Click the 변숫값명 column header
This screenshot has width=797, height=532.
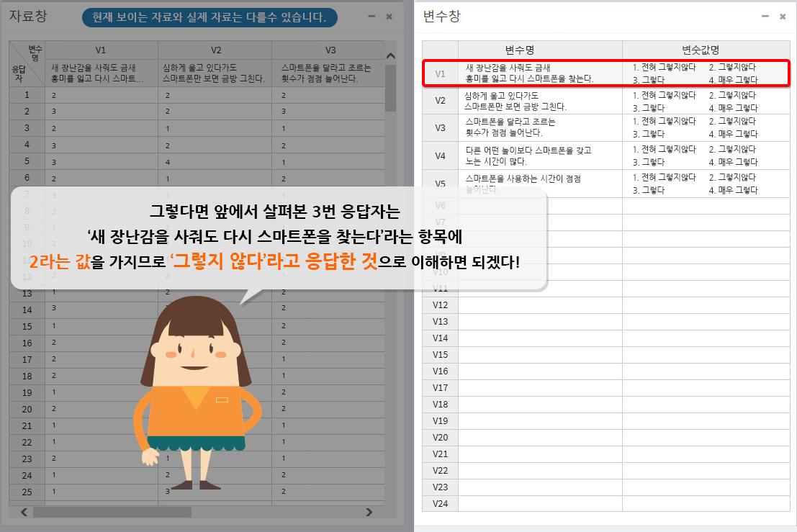(x=706, y=50)
